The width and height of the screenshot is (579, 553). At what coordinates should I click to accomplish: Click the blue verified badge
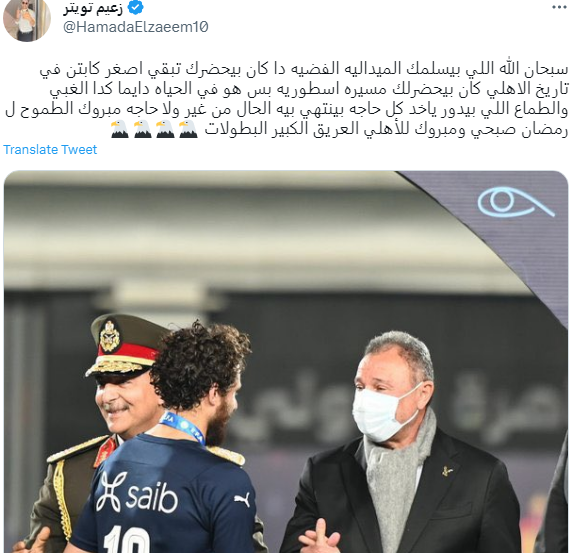136,8
